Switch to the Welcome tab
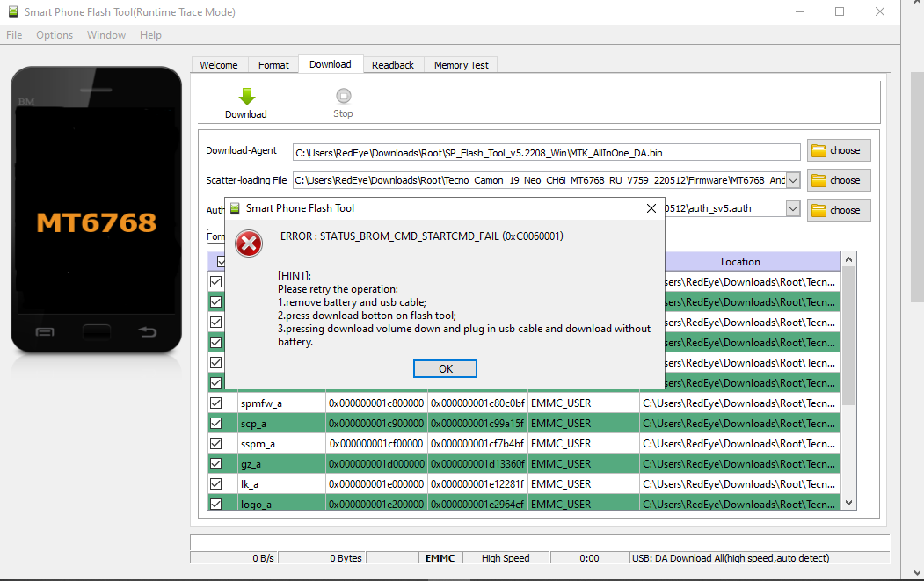This screenshot has height=581, width=924. pyautogui.click(x=219, y=65)
